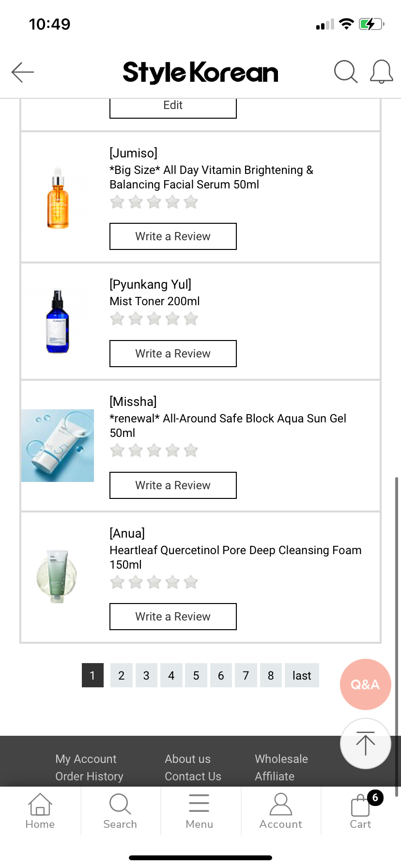Screen dimensions: 401x868
Task: Write a review for Missha Sun Gel
Action: pyautogui.click(x=173, y=485)
